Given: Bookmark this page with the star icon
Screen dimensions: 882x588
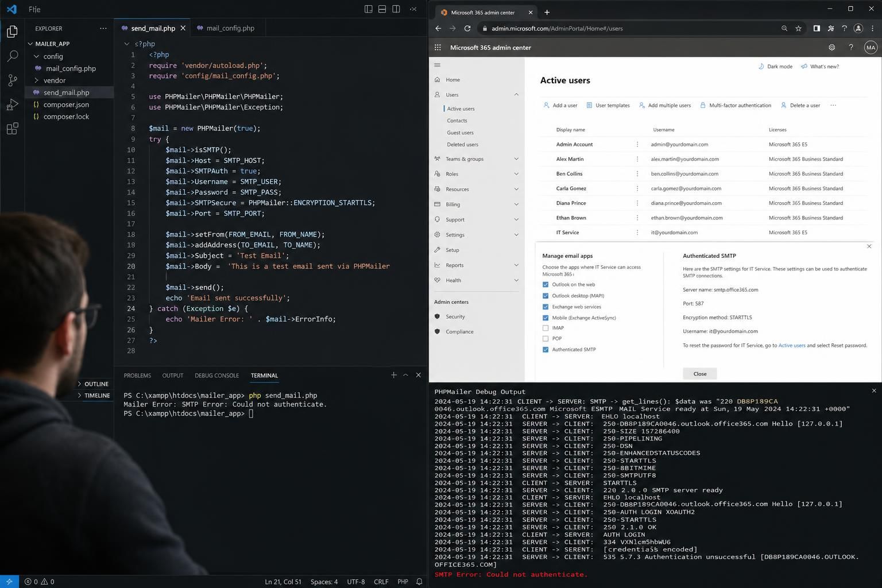Looking at the screenshot, I should pos(798,28).
